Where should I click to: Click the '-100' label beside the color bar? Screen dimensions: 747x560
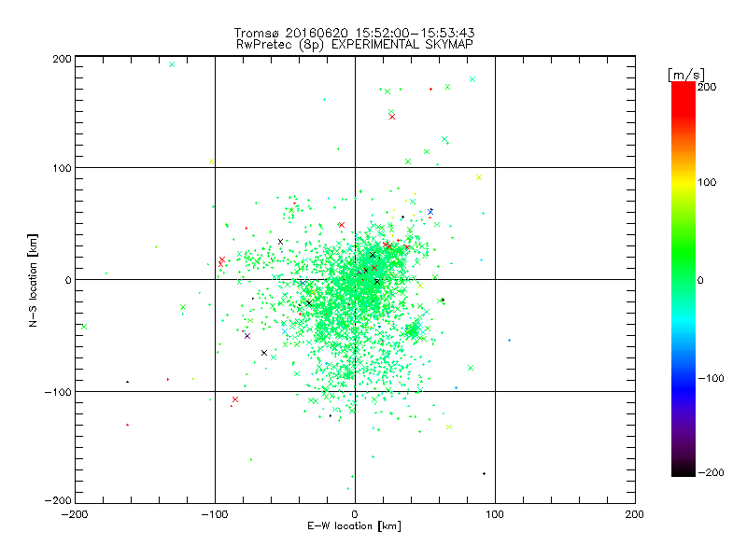(711, 378)
